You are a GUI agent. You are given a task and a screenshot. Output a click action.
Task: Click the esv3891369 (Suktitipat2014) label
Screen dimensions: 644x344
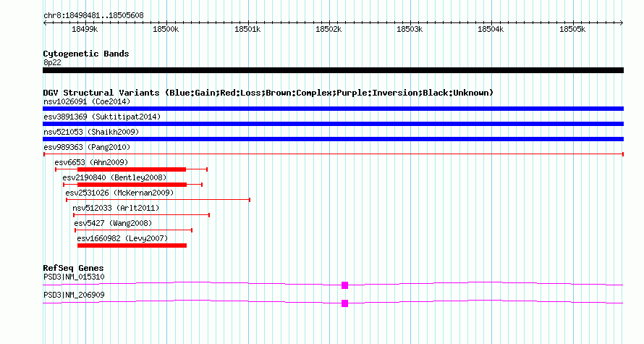coord(102,117)
